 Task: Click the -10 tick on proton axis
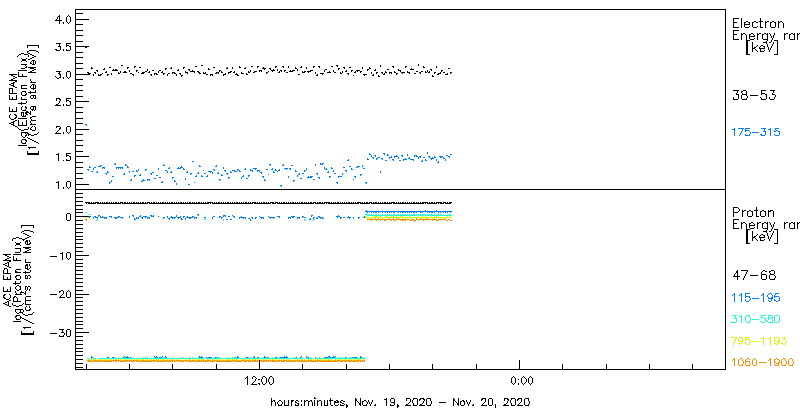[60, 255]
